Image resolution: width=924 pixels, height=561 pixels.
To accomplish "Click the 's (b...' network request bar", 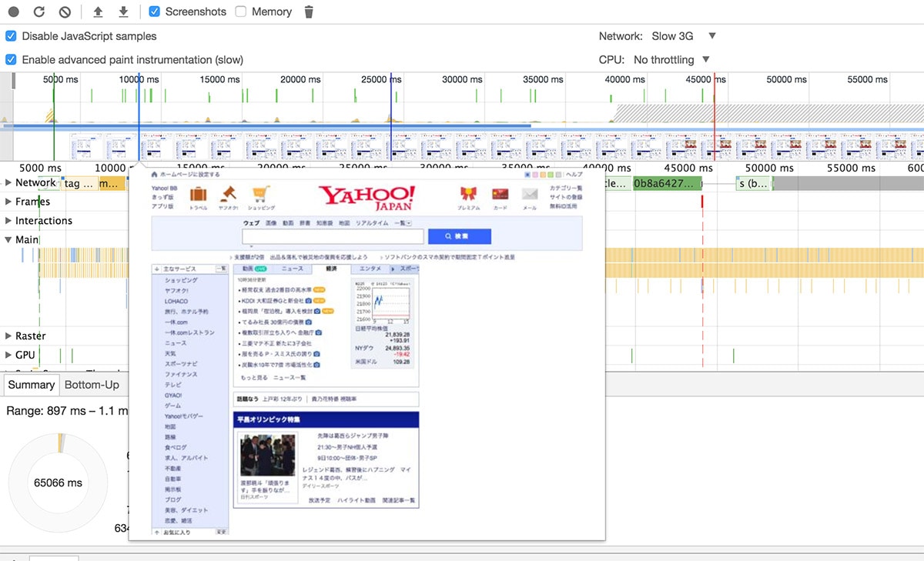I will pyautogui.click(x=753, y=183).
